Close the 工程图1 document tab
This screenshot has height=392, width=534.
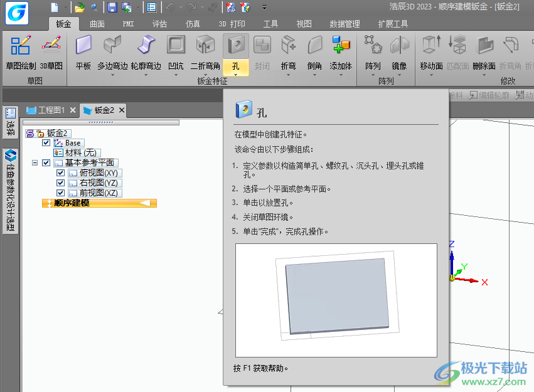click(x=73, y=110)
